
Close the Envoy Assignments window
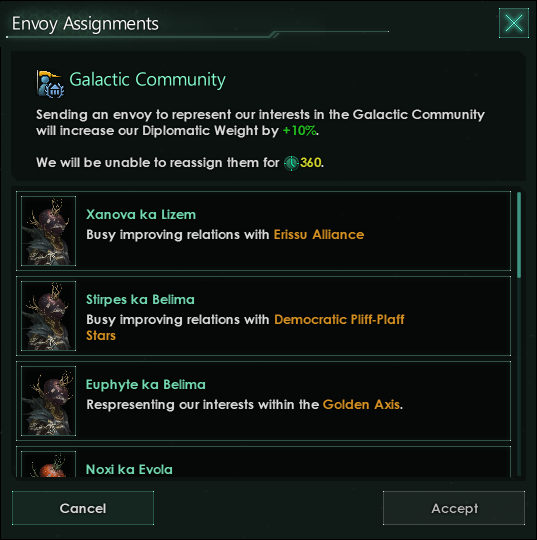pos(514,23)
